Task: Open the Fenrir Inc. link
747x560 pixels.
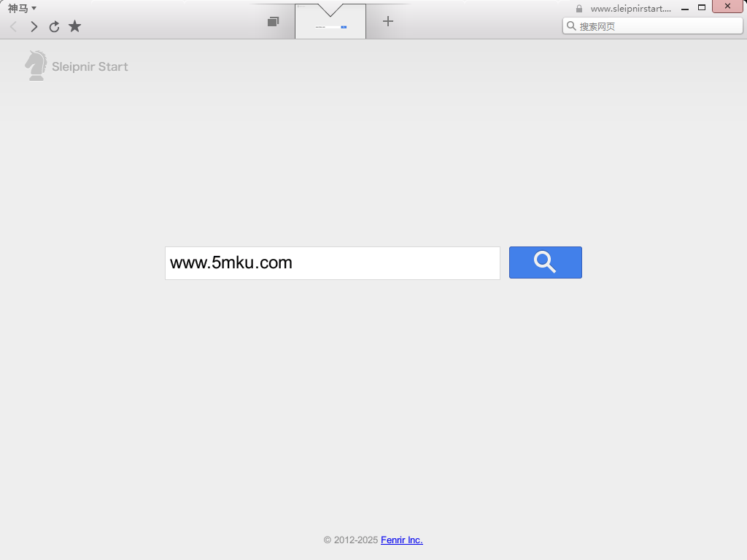Action: pos(401,540)
